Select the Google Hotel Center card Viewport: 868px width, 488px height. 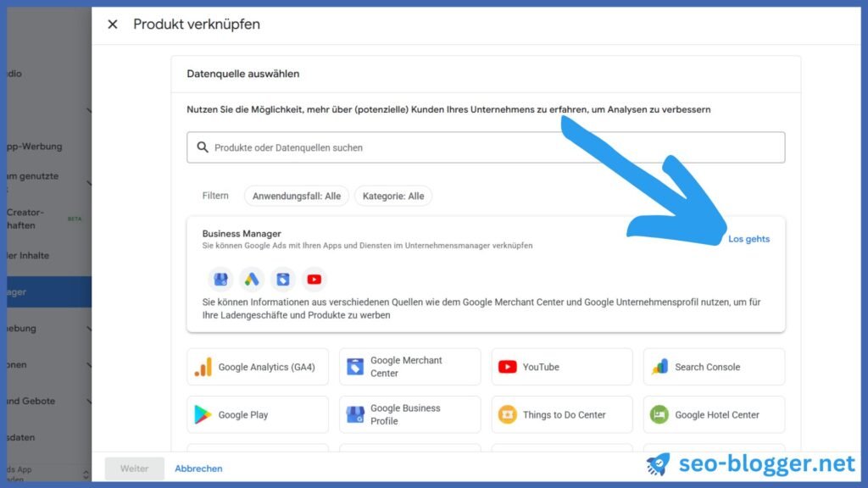tap(714, 414)
